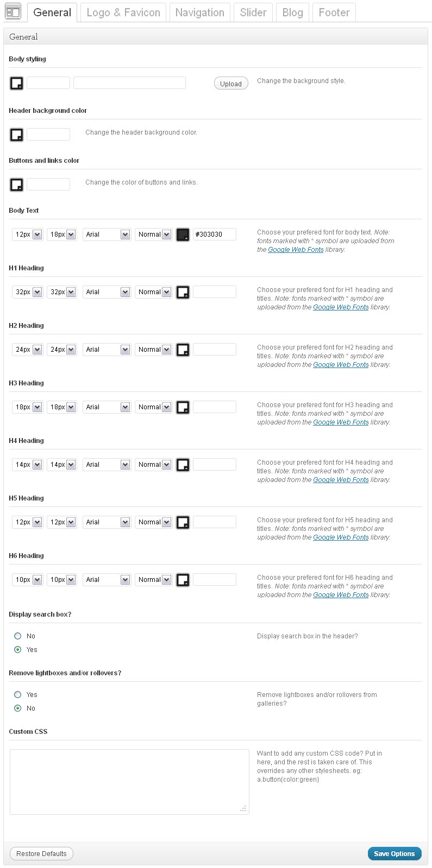Click the Save Options button
The height and width of the screenshot is (868, 432).
tap(394, 854)
